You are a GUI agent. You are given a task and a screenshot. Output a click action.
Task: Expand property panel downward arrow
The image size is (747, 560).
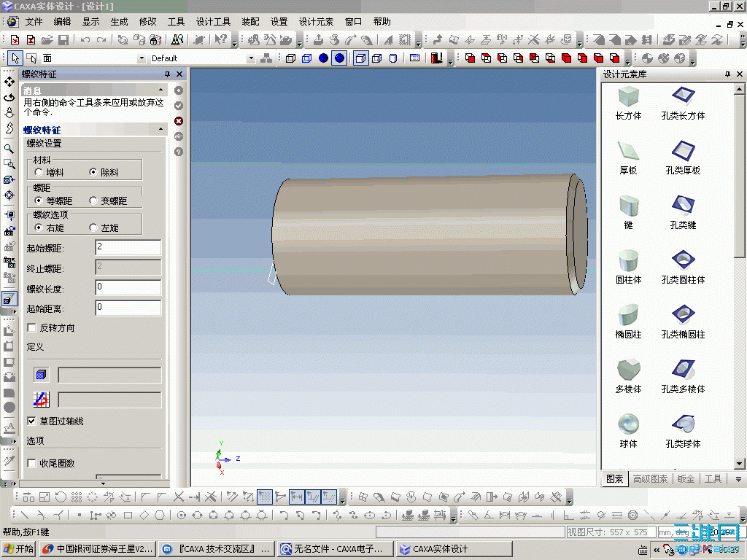tap(103, 483)
